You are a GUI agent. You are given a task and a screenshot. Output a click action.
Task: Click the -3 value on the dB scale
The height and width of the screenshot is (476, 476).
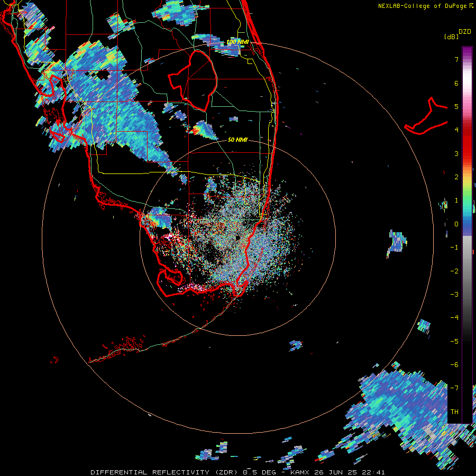454,295
